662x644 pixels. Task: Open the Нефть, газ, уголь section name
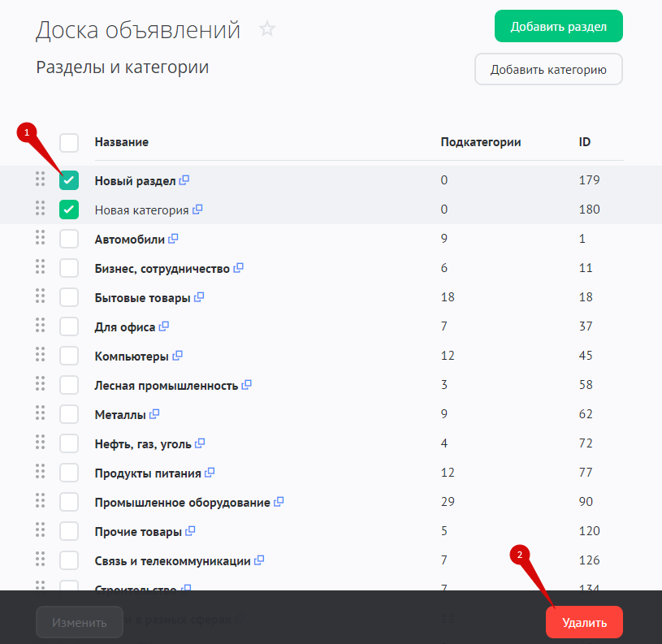point(143,444)
